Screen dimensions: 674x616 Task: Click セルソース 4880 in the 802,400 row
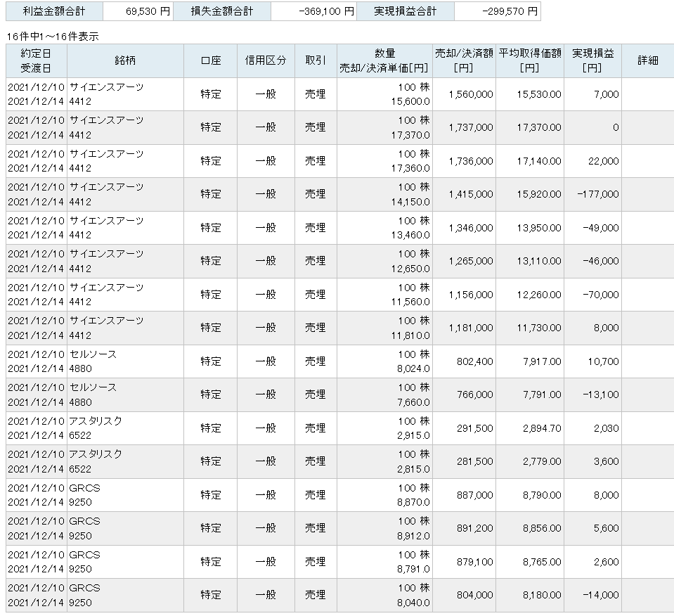pos(125,361)
